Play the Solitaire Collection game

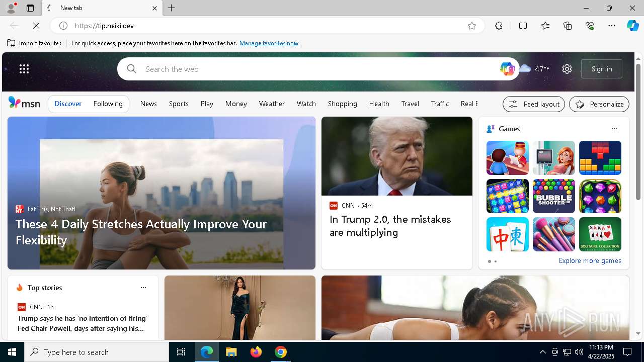click(x=600, y=234)
